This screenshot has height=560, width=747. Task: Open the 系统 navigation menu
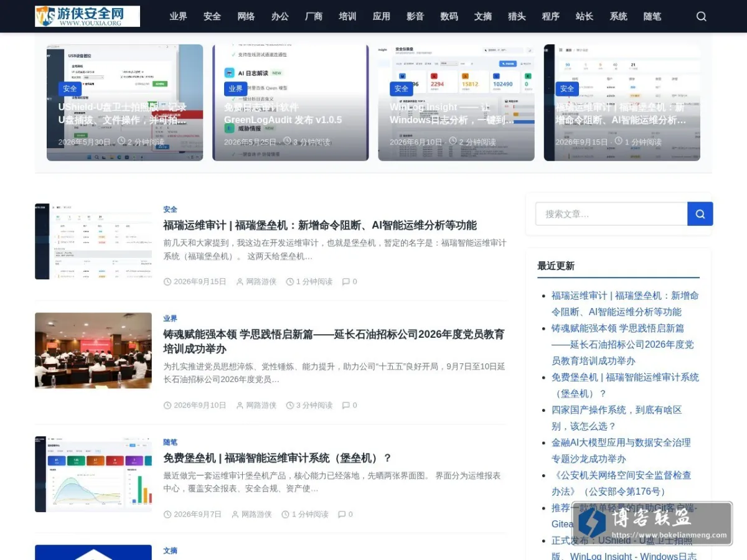618,16
